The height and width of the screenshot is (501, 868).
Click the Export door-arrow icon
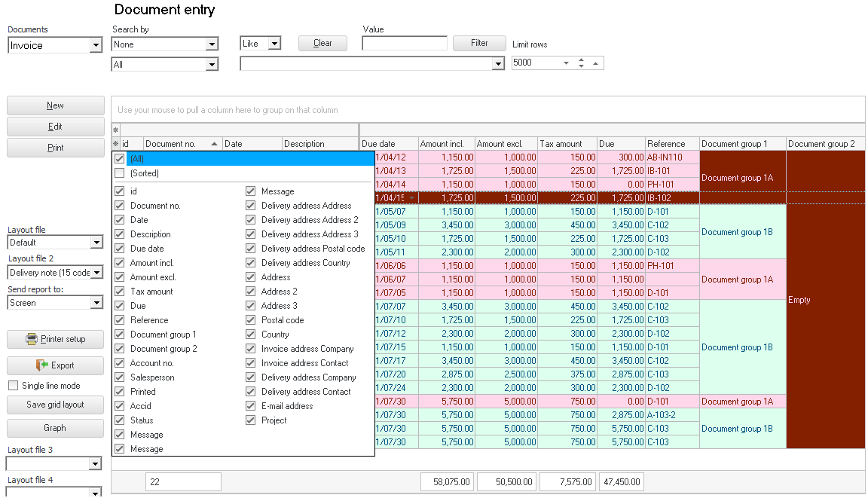click(x=42, y=365)
